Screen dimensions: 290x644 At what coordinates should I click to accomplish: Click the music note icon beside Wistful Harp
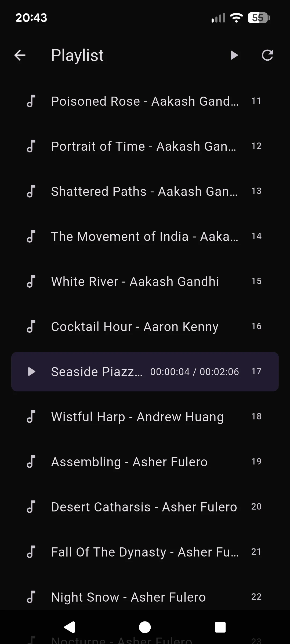click(31, 417)
